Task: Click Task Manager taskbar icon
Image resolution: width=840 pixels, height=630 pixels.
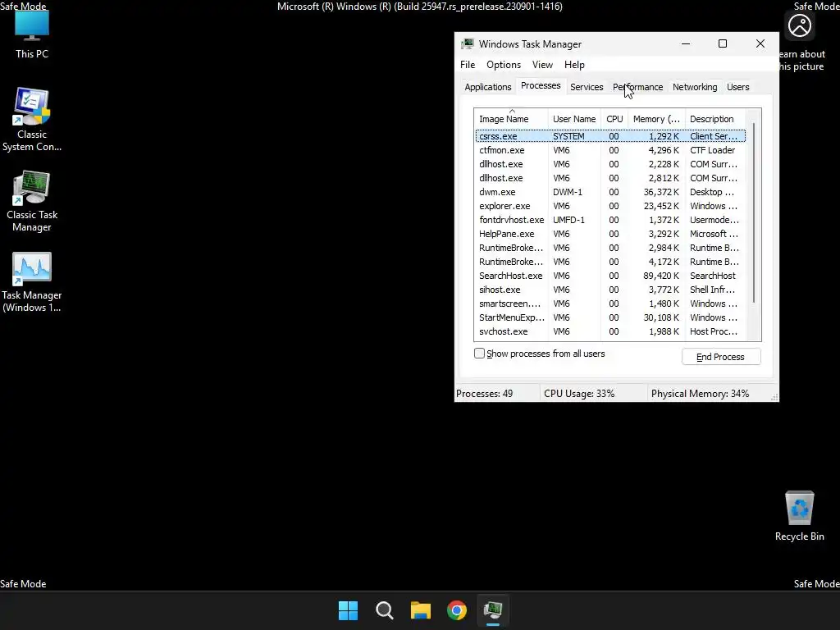Action: pos(493,610)
